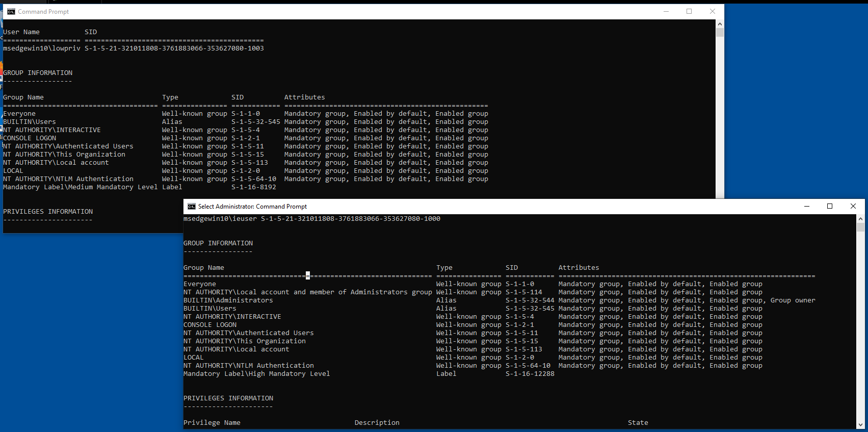868x432 pixels.
Task: Maximize the Administrator Command Prompt window
Action: 830,207
